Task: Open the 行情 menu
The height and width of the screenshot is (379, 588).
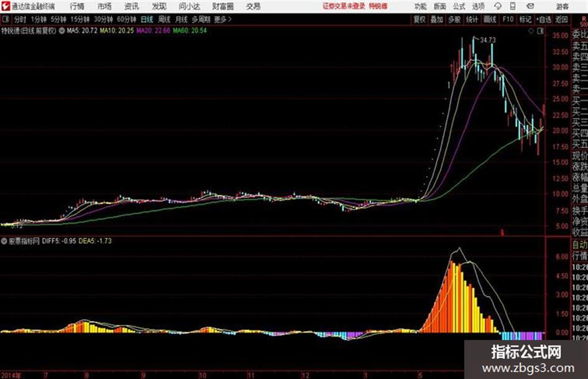Action: 77,6
